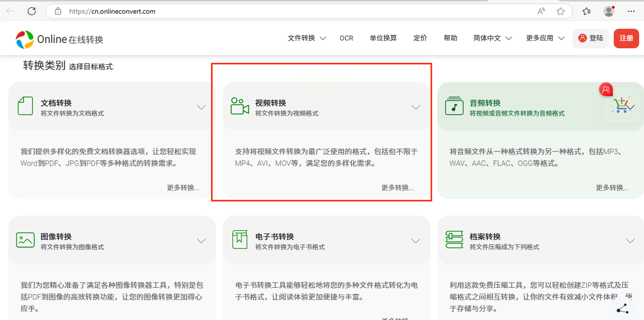The image size is (644, 320).
Task: Open the 文件转换 navigation menu
Action: coord(306,38)
